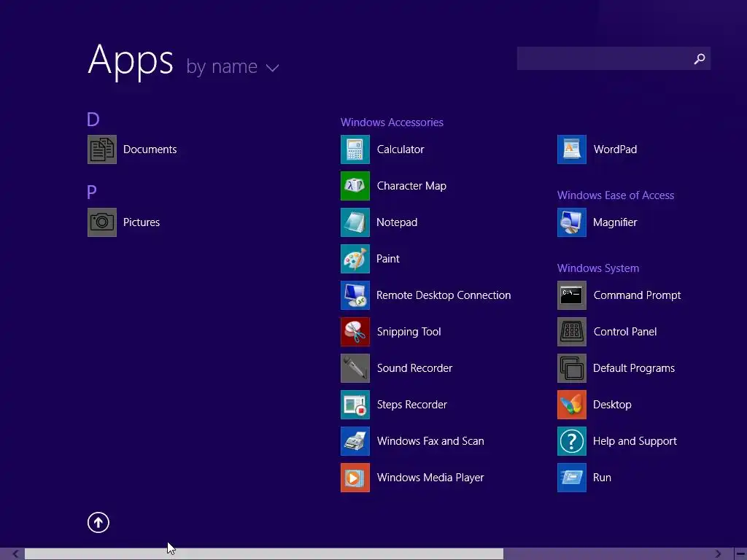
Task: Open the Command Prompt icon
Action: coord(572,295)
